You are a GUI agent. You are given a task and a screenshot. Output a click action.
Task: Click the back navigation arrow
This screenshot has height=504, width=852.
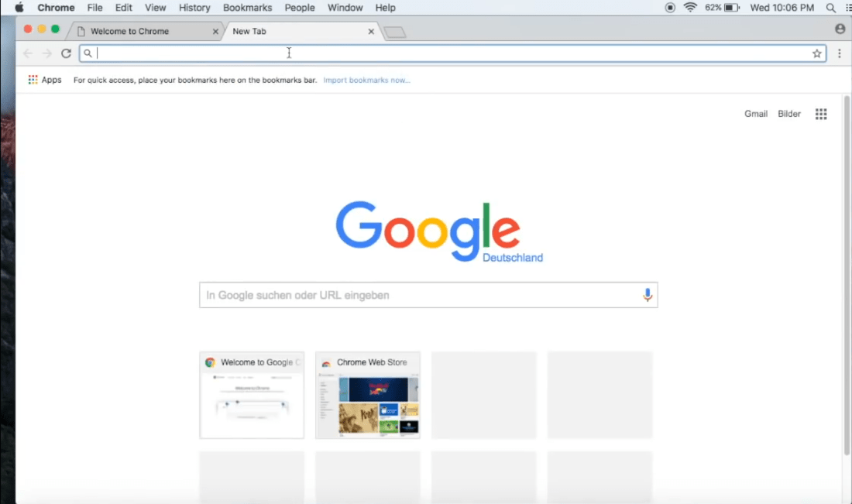pyautogui.click(x=28, y=53)
